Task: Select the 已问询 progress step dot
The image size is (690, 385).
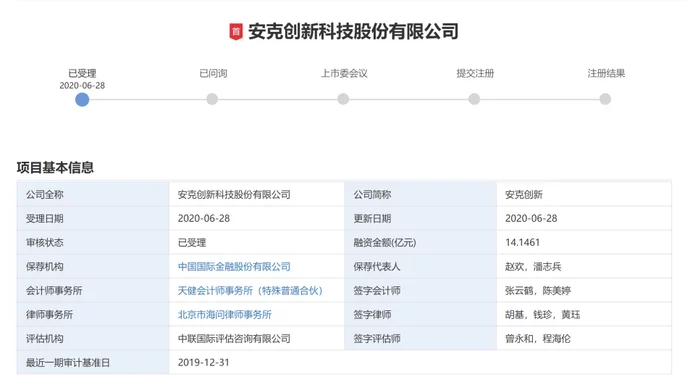Action: pos(212,99)
